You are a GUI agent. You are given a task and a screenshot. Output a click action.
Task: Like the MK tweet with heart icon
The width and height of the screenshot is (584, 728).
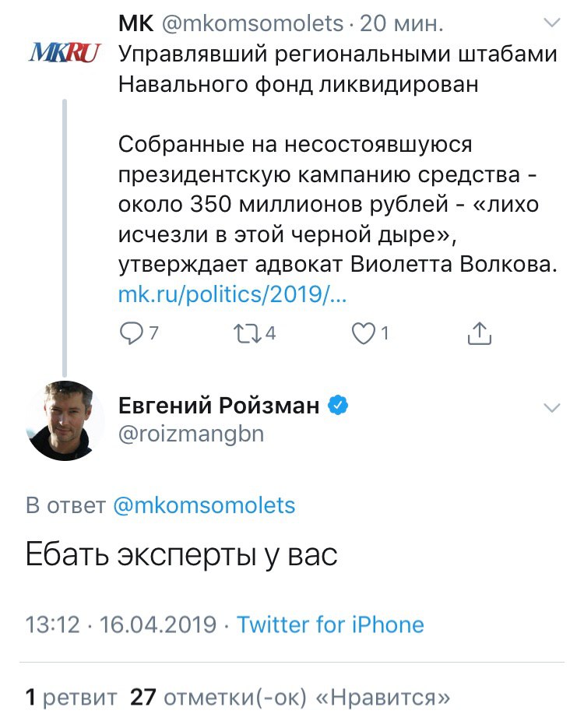[x=363, y=334]
